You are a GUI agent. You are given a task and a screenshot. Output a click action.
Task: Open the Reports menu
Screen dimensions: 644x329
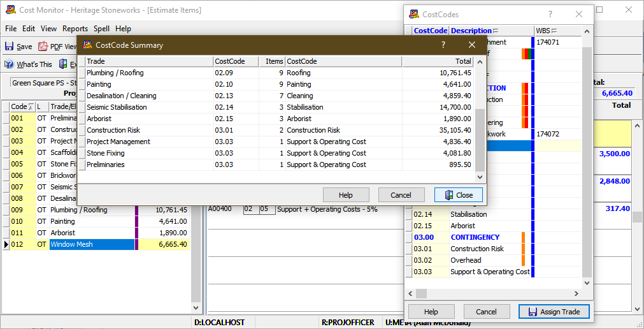click(75, 29)
